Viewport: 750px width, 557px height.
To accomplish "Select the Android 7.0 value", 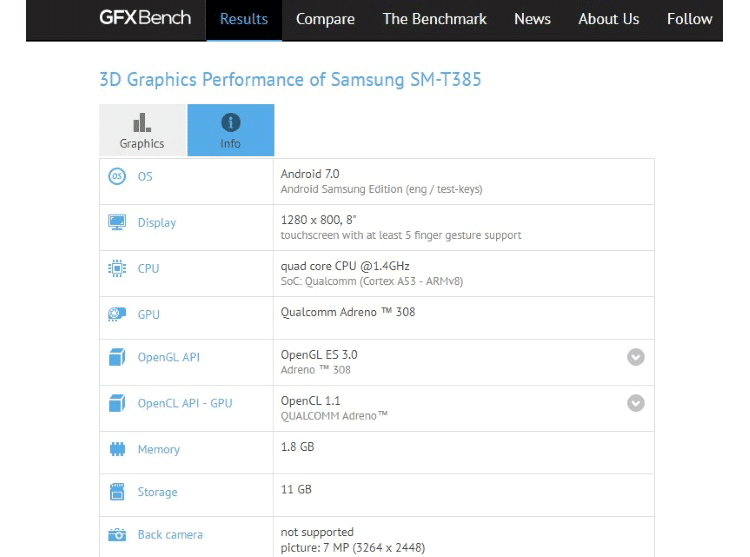I will click(x=310, y=174).
